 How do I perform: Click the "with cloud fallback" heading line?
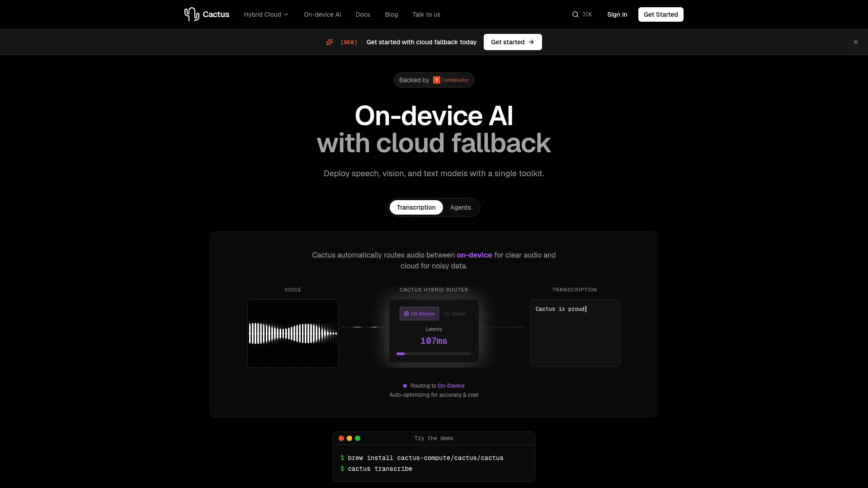434,143
